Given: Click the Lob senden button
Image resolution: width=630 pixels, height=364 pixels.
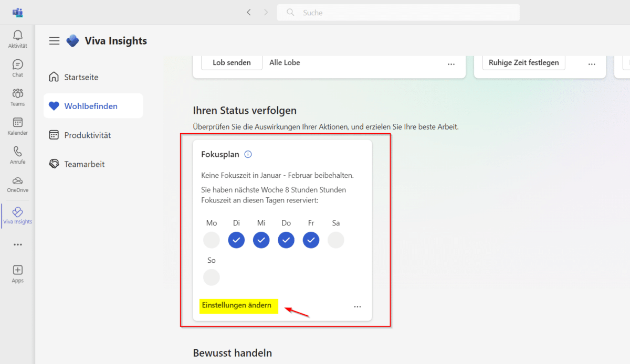Looking at the screenshot, I should coord(232,63).
